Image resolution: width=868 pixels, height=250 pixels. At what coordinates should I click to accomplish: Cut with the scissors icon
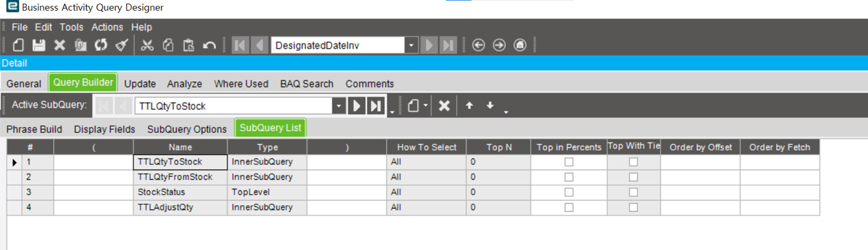(147, 45)
